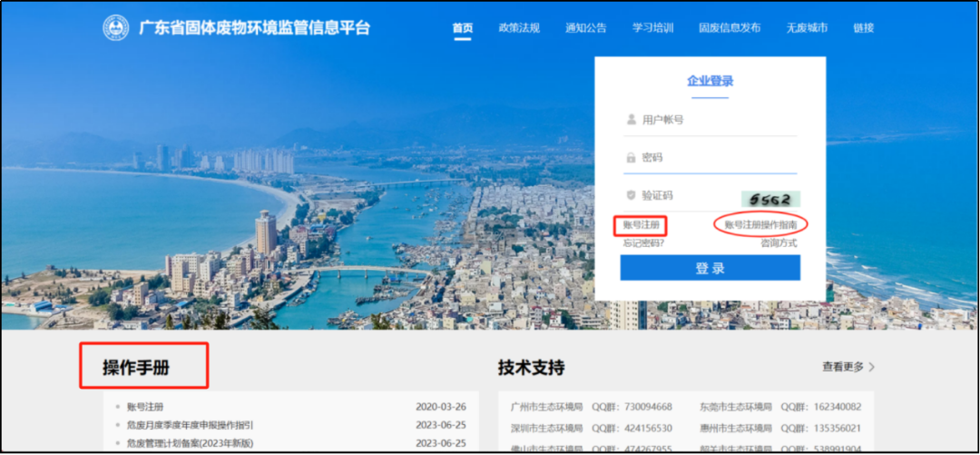Click the blue 登录 button
Screen dimensions: 980x455
click(710, 268)
